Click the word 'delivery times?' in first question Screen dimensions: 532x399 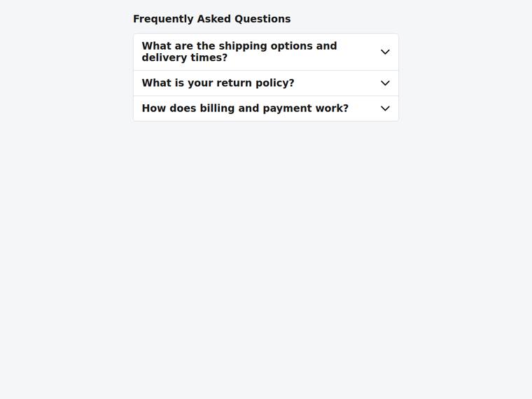[x=185, y=57]
